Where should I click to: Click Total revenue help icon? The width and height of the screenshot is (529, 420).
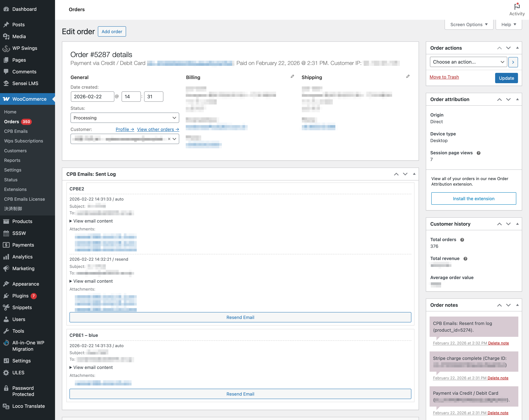[465, 259]
